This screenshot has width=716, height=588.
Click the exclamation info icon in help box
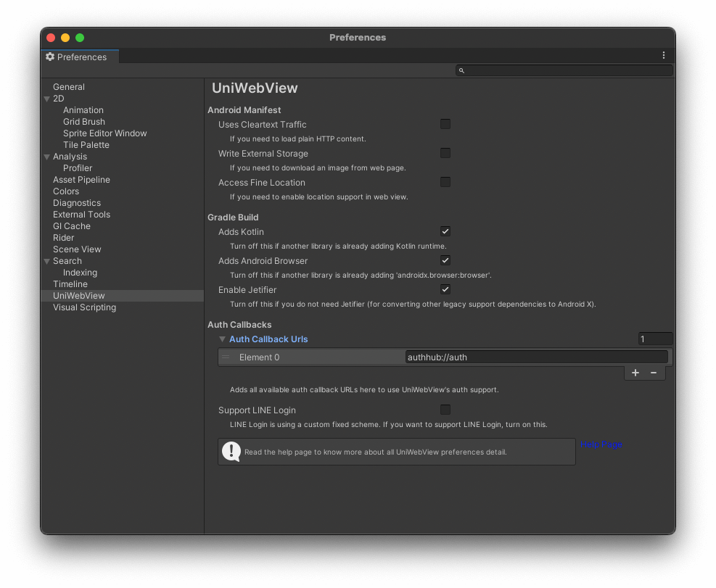pyautogui.click(x=231, y=452)
